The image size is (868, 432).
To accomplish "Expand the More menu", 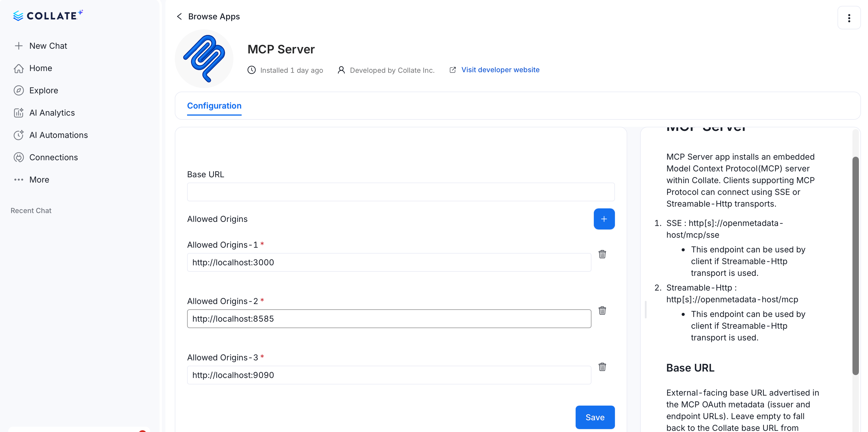I will click(x=39, y=180).
